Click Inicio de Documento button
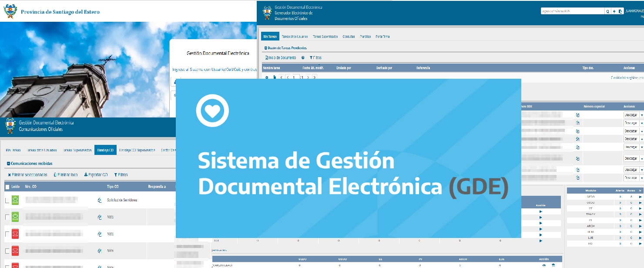The image size is (644, 268). (x=281, y=57)
